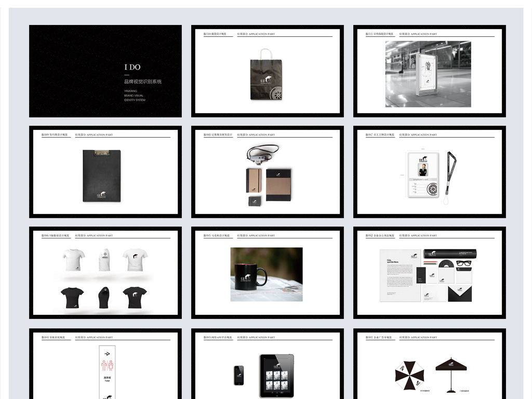Click the 'BRAND VISUAL' line on cover

[134, 96]
